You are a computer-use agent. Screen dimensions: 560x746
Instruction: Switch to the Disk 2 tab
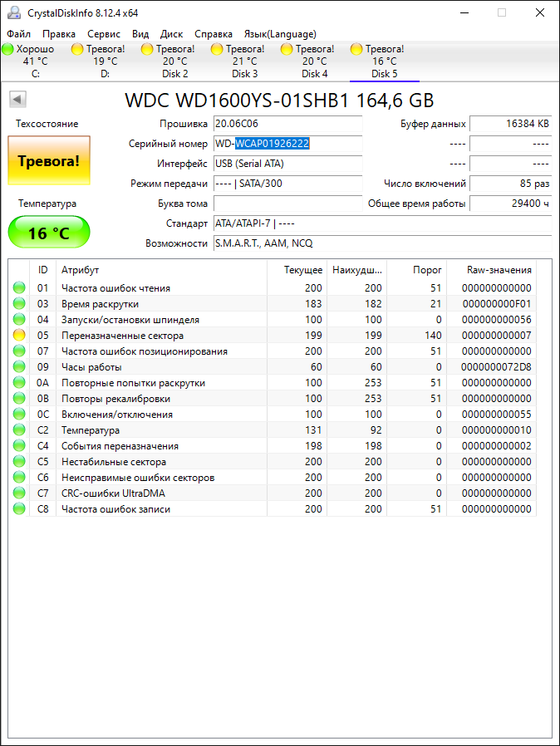click(x=175, y=61)
